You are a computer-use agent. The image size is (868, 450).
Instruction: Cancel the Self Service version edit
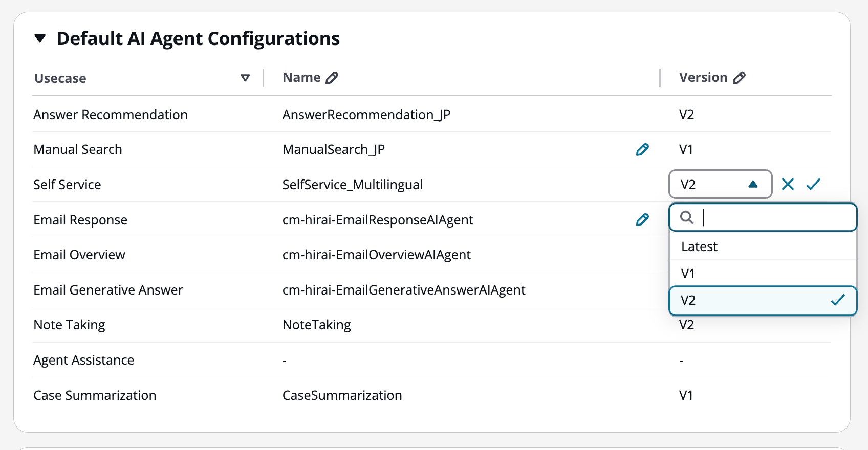tap(788, 184)
